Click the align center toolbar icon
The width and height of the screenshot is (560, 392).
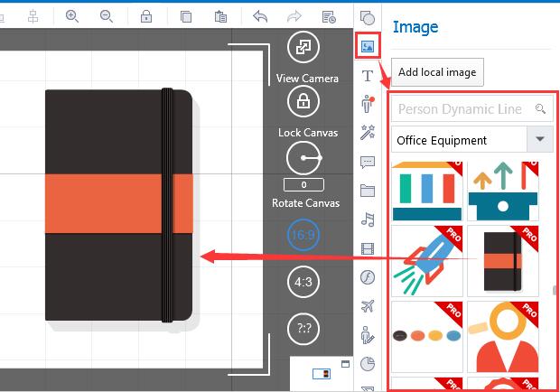33,16
